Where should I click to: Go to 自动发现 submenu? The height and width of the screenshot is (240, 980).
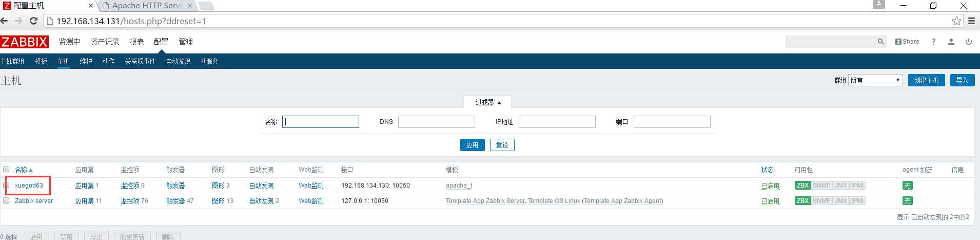pyautogui.click(x=179, y=61)
